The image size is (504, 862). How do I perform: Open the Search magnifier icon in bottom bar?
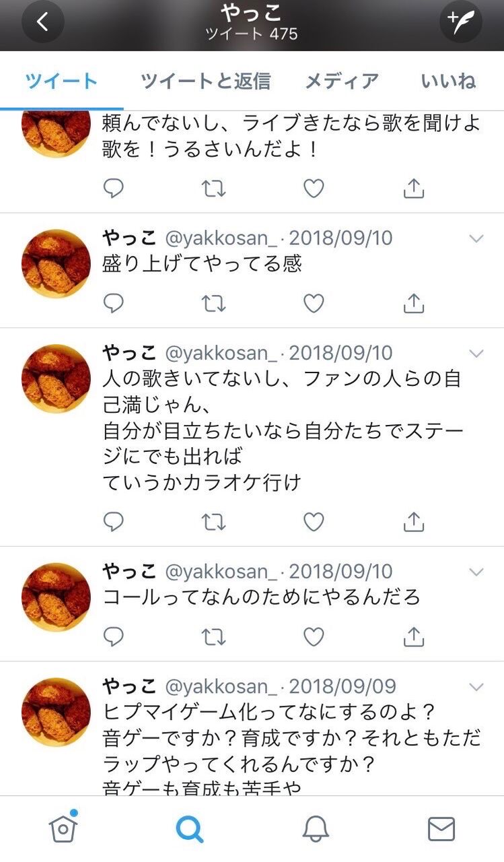click(190, 829)
